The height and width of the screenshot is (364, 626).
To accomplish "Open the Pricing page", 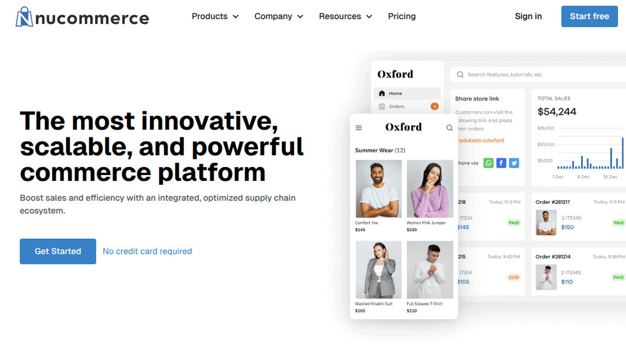I will [402, 16].
